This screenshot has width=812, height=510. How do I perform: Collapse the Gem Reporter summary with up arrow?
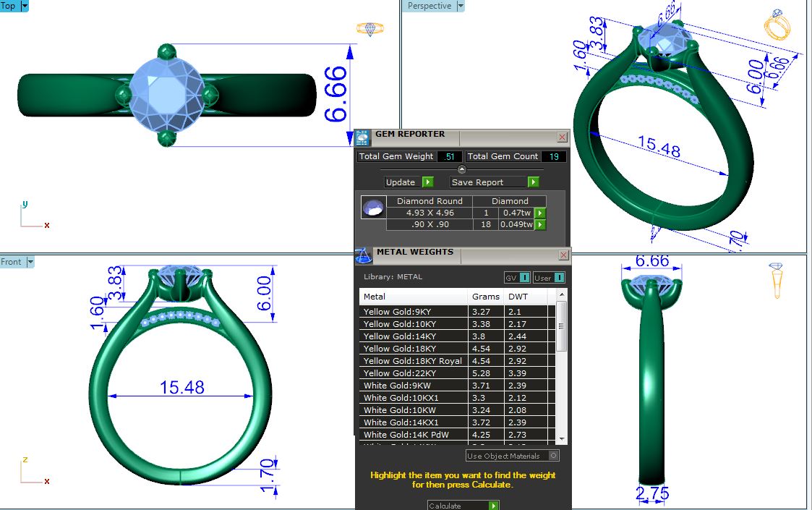462,169
